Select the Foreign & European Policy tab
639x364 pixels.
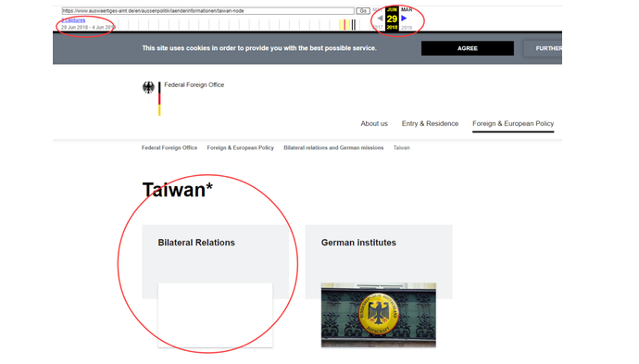point(513,123)
